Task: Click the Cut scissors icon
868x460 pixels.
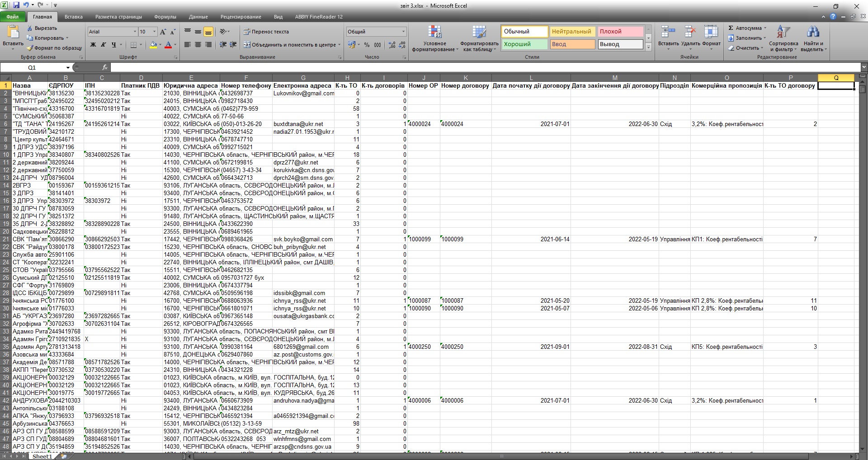Action: [30, 28]
